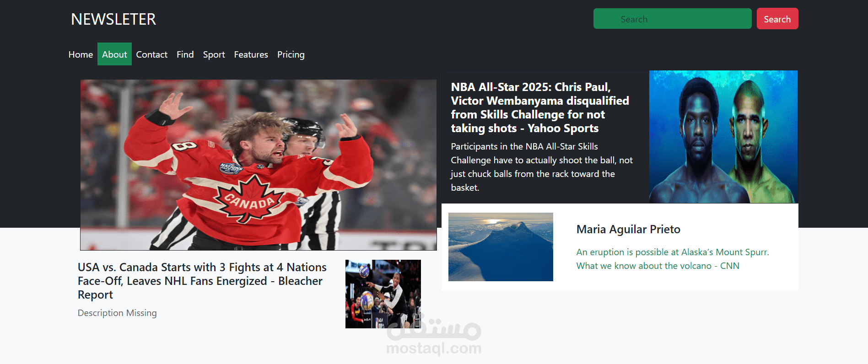The image size is (868, 364).
Task: Open the Sport nav link
Action: (214, 54)
